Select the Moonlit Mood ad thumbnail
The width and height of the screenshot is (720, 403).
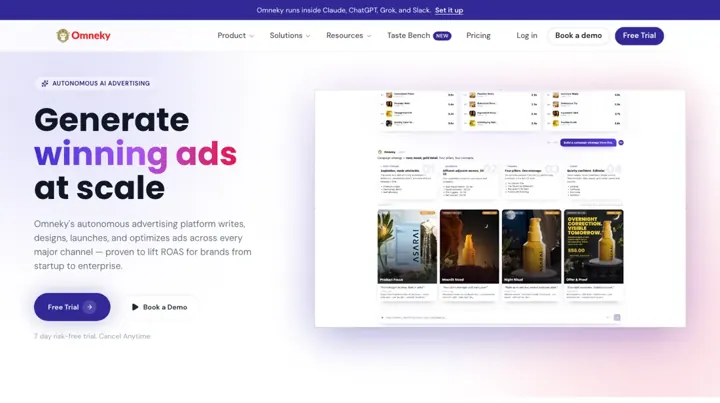(469, 246)
